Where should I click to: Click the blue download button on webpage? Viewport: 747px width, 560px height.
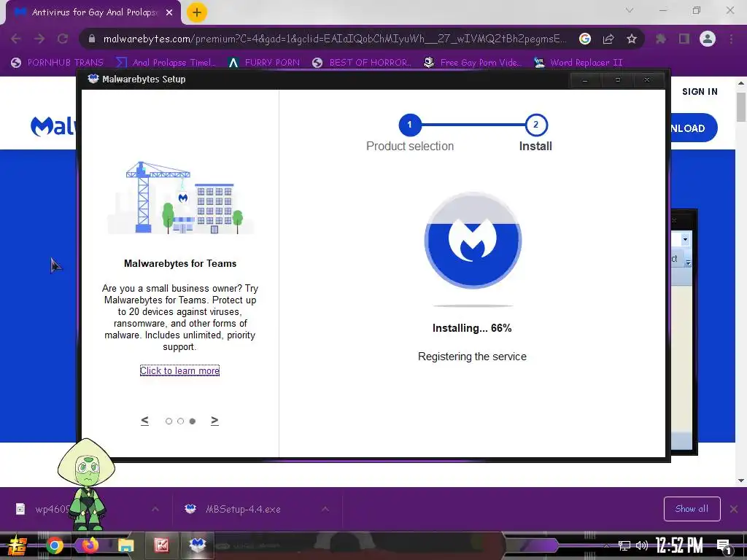693,128
